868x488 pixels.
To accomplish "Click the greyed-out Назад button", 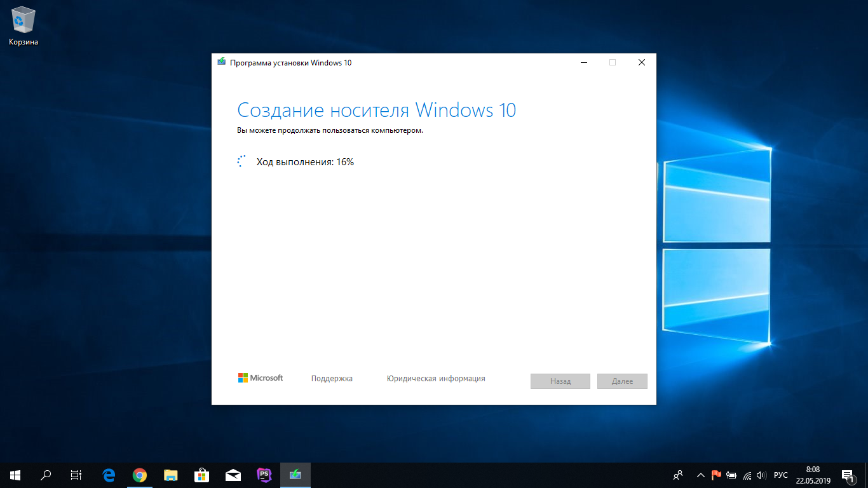I will (x=560, y=381).
